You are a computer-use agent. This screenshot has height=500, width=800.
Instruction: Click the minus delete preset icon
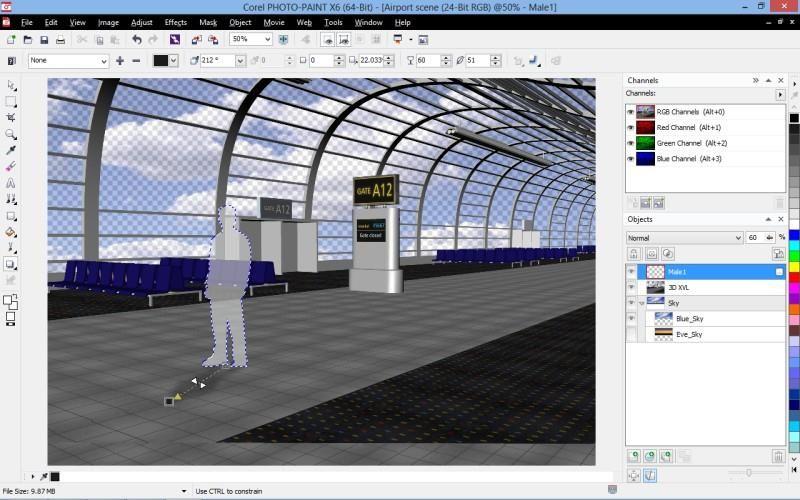(136, 61)
